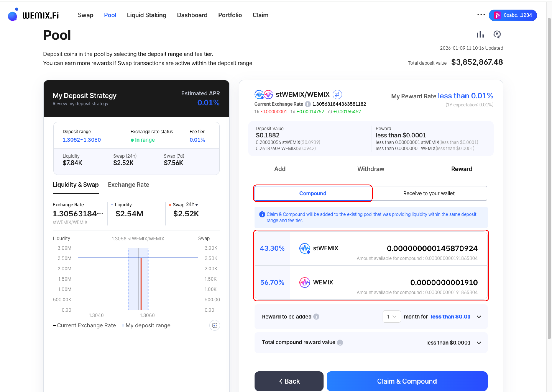Open the three-dot more menu
The width and height of the screenshot is (552, 392).
[481, 15]
